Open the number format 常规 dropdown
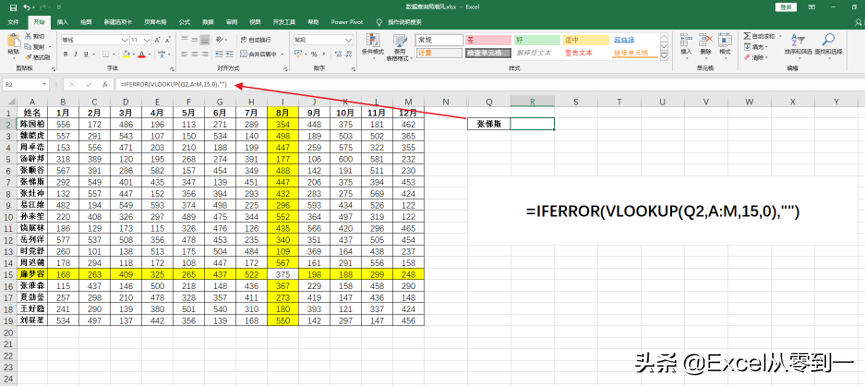The width and height of the screenshot is (865, 386). pyautogui.click(x=349, y=40)
